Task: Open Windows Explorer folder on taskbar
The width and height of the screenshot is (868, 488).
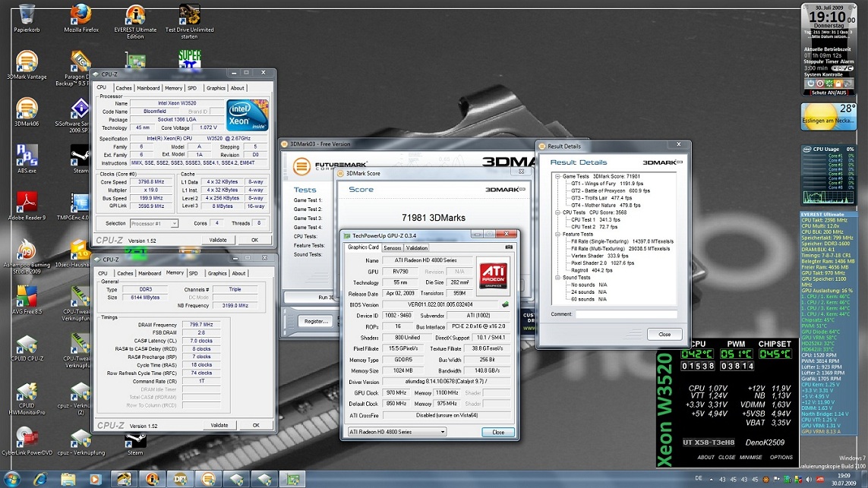Action: click(68, 479)
